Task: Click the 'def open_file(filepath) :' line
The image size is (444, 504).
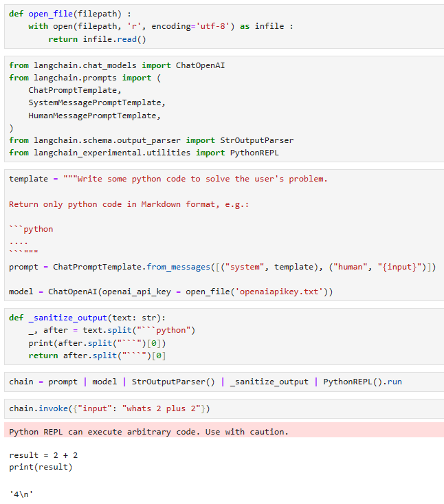Action: click(70, 14)
